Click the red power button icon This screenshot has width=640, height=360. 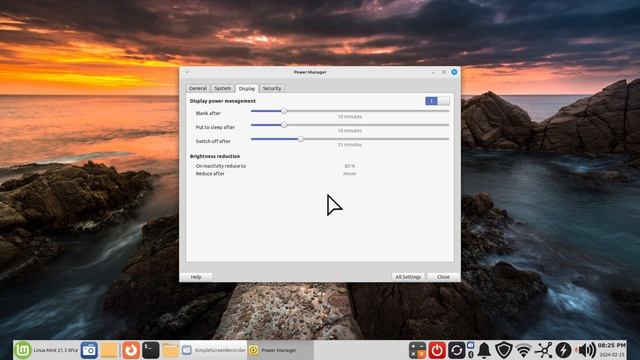coord(437,350)
